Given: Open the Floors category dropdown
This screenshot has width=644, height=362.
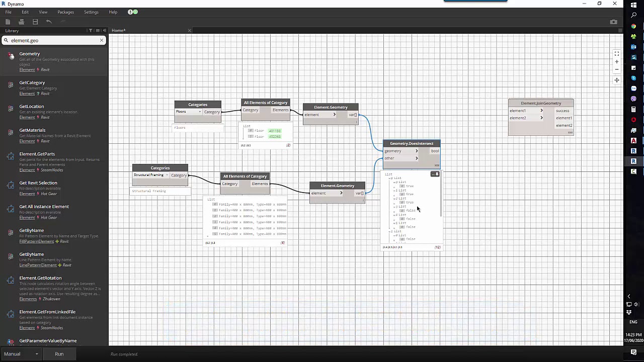Looking at the screenshot, I should pos(188,112).
